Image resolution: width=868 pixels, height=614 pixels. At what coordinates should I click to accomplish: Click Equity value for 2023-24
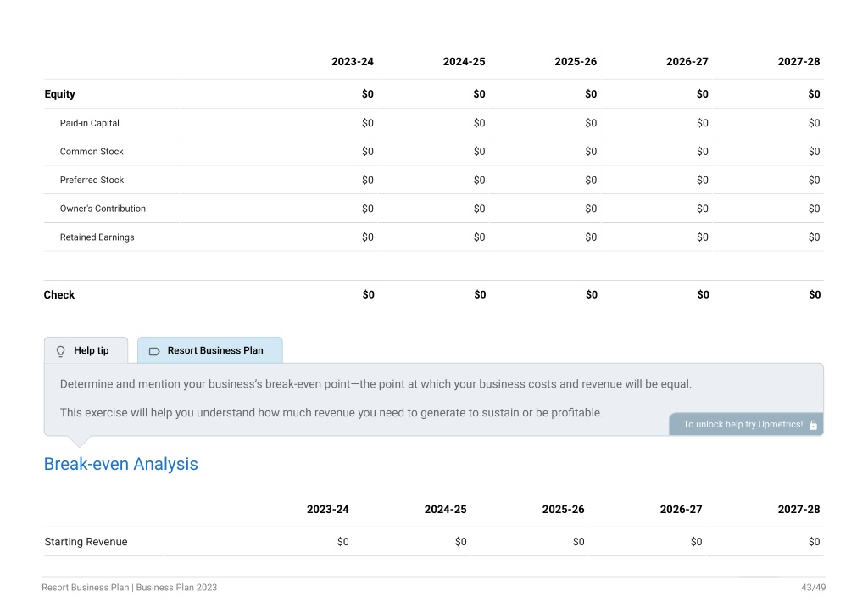tap(368, 94)
